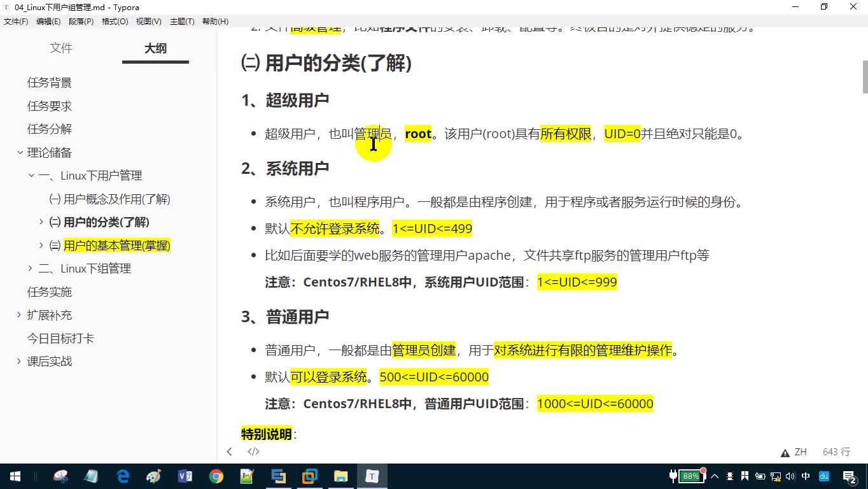
Task: Jump to 任务分解 in outline
Action: (50, 129)
